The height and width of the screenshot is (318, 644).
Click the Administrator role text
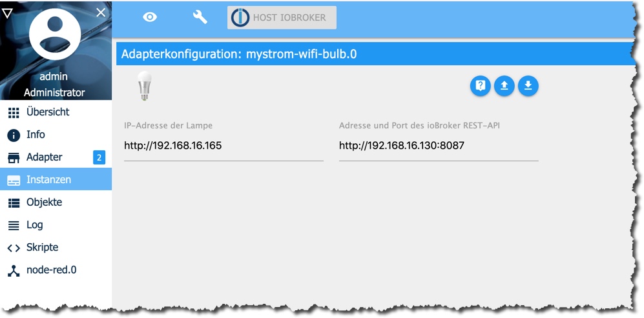tap(54, 93)
